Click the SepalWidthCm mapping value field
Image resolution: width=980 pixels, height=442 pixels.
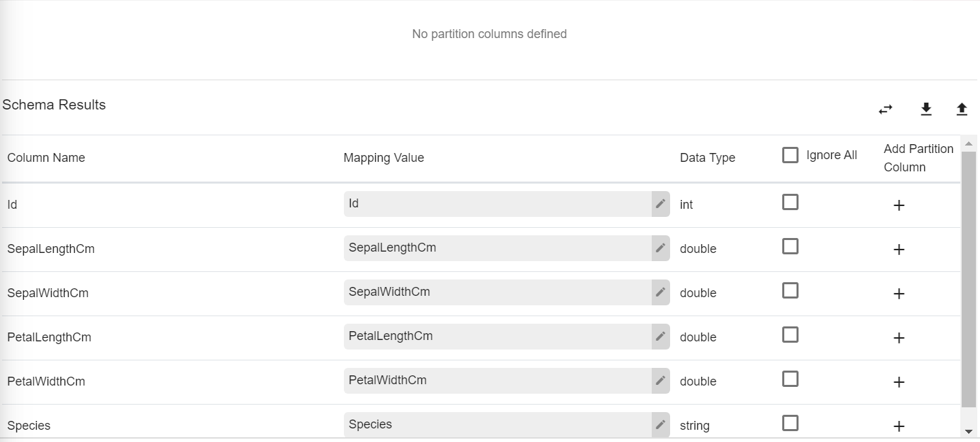497,292
